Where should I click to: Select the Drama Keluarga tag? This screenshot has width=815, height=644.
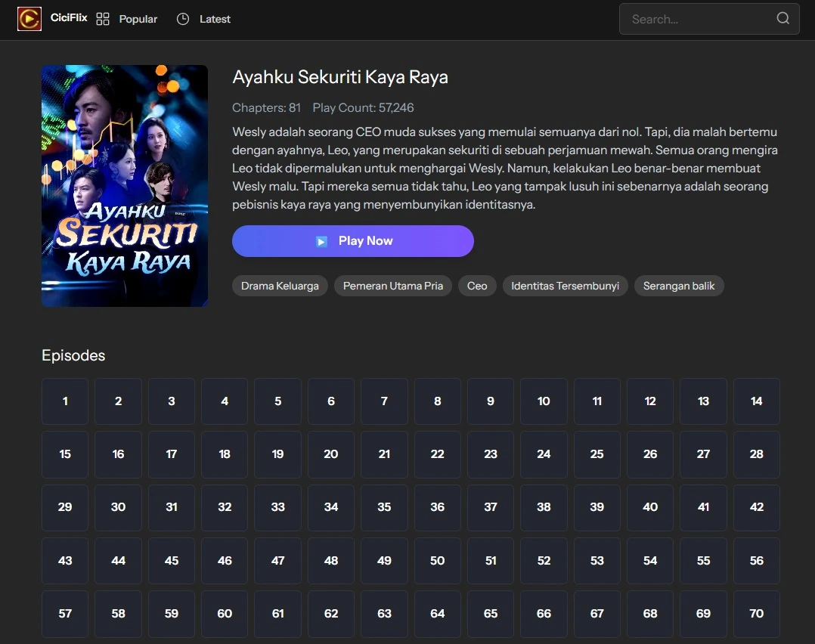tap(280, 286)
